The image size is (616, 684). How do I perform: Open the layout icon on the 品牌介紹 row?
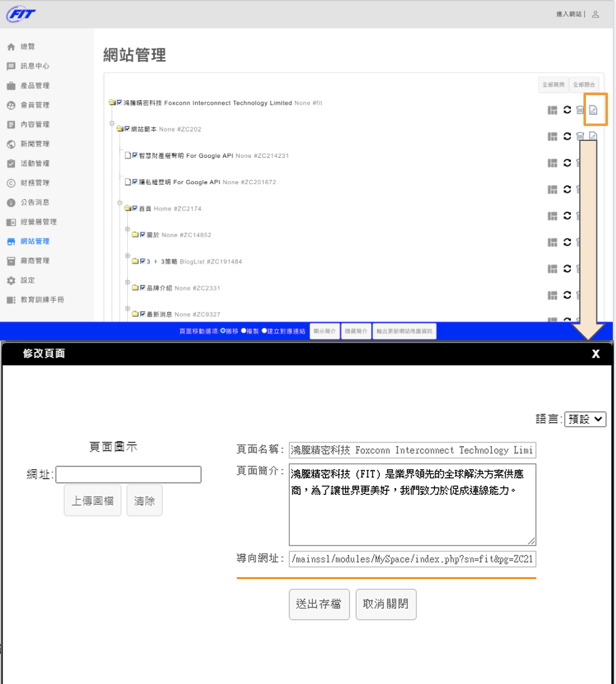click(552, 296)
